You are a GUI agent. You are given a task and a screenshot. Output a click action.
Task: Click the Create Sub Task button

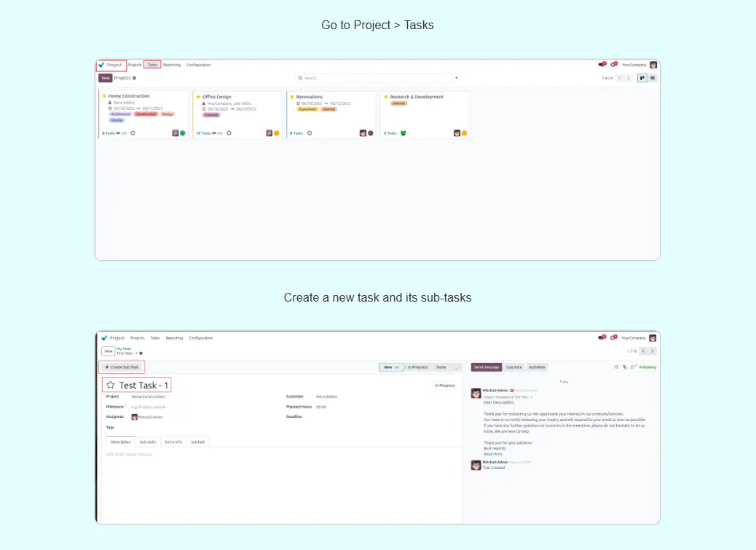[122, 367]
